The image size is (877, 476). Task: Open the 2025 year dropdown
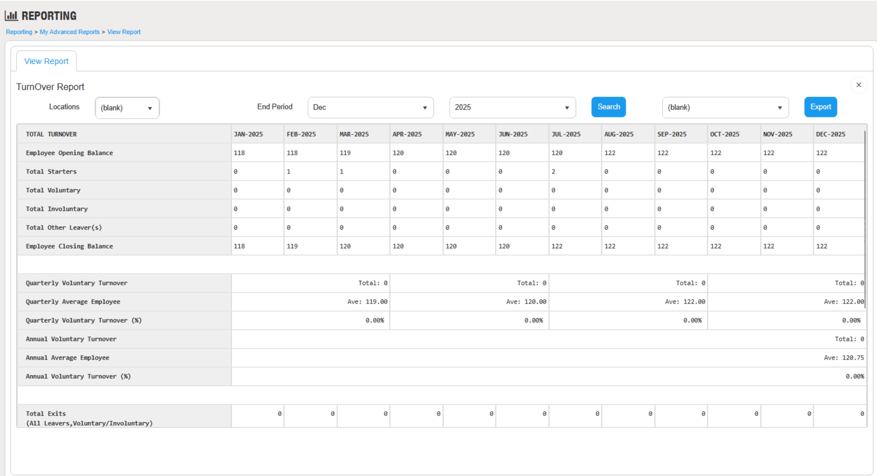point(512,108)
